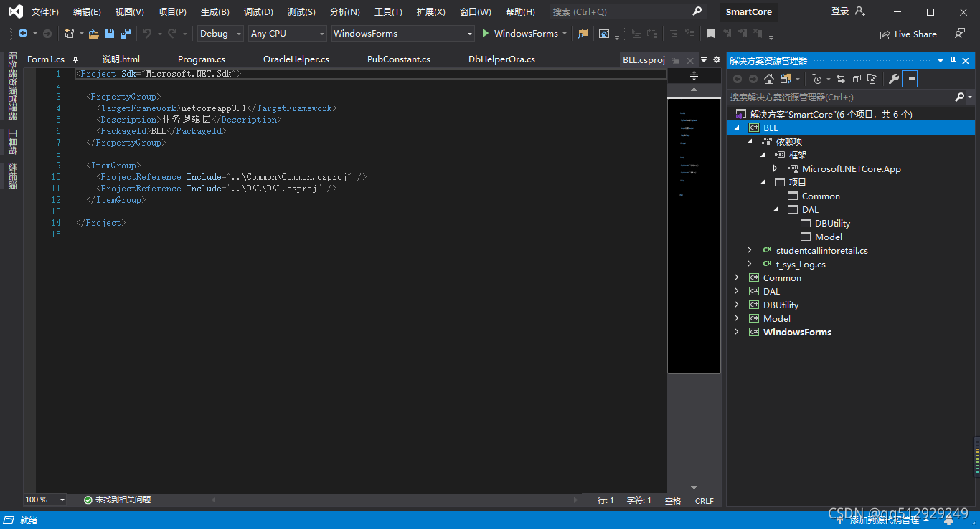980x529 pixels.
Task: Click the Redo arrow icon
Action: [172, 33]
